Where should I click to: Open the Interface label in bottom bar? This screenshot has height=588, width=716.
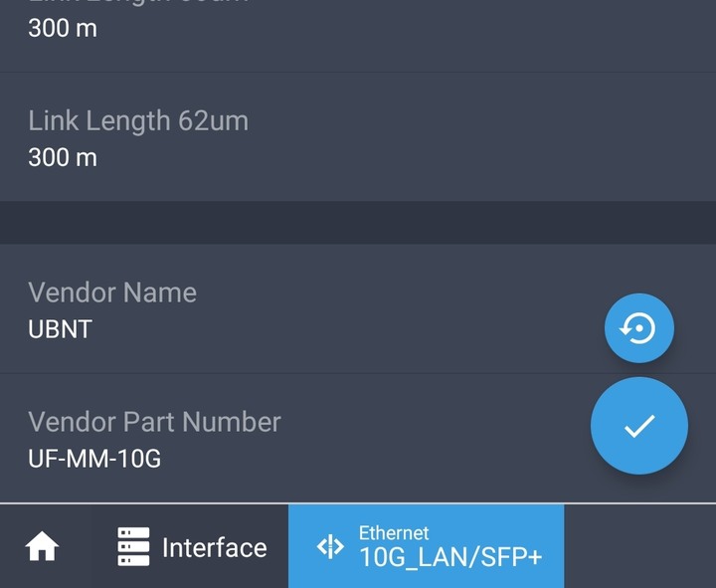click(x=215, y=548)
